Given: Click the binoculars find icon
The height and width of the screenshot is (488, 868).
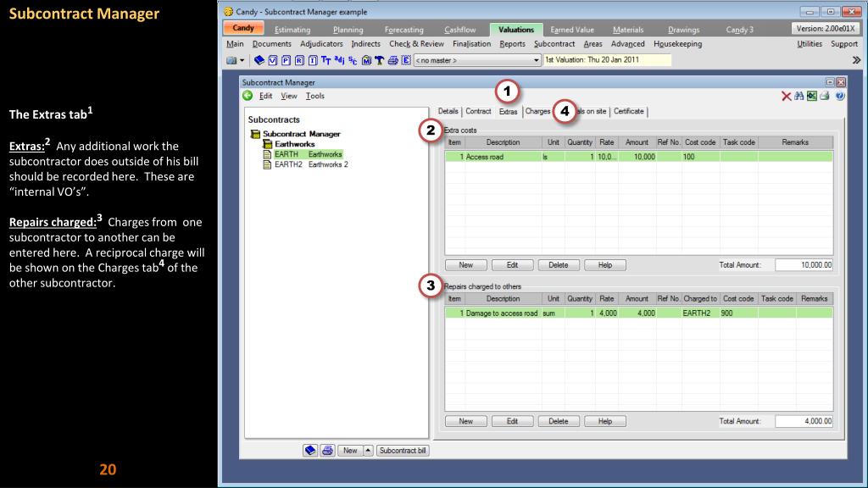Looking at the screenshot, I should [x=798, y=97].
